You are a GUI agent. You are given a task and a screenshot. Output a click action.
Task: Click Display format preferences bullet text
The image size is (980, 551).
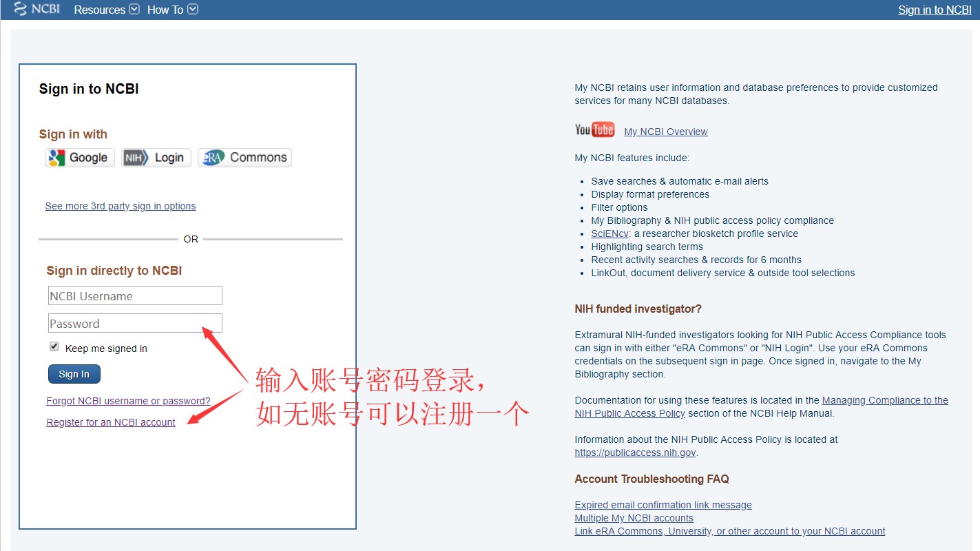(x=650, y=194)
